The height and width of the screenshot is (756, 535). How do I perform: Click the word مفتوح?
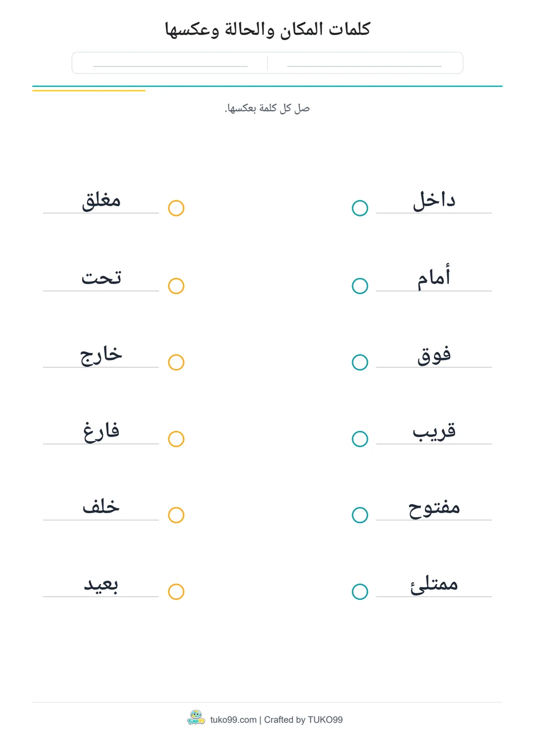(x=434, y=508)
